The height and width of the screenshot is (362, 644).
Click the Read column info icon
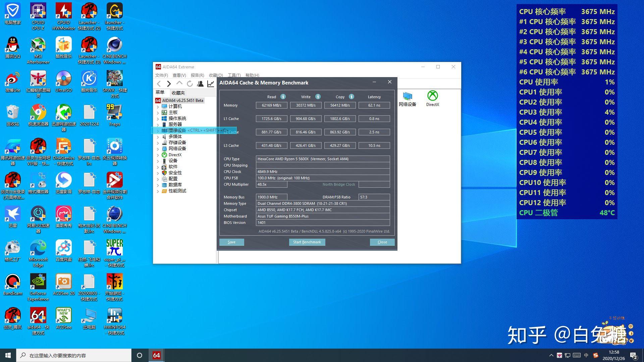[283, 97]
